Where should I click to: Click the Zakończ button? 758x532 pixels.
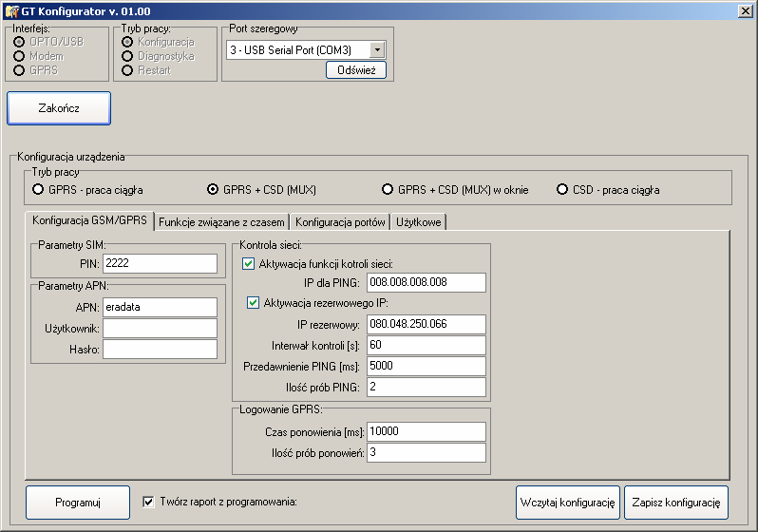pyautogui.click(x=59, y=108)
